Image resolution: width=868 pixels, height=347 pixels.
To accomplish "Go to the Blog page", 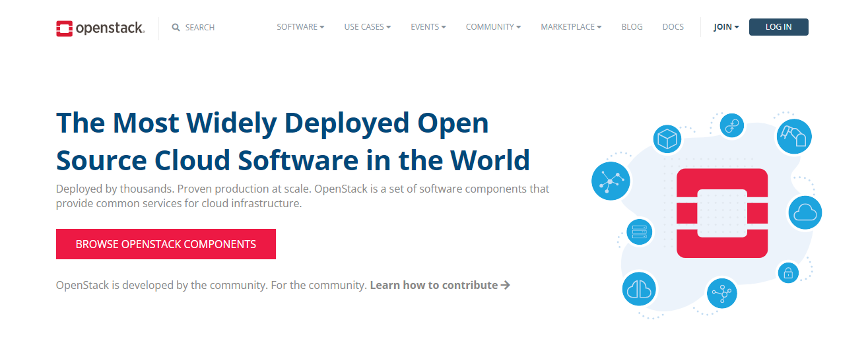I will (x=632, y=27).
